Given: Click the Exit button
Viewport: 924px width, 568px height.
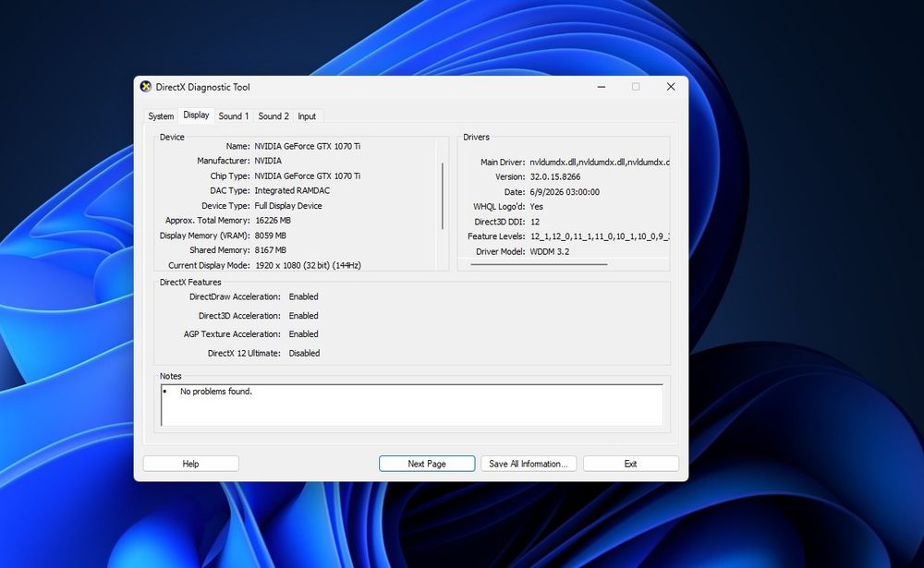Looking at the screenshot, I should 630,464.
